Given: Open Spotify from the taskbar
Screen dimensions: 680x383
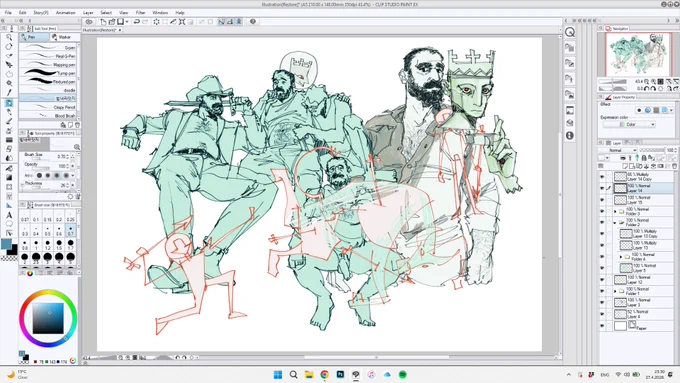Looking at the screenshot, I should (x=402, y=375).
